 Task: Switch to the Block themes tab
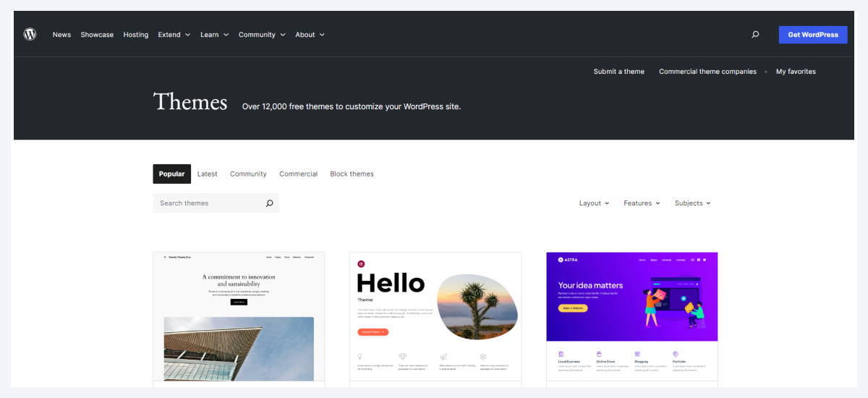(352, 174)
